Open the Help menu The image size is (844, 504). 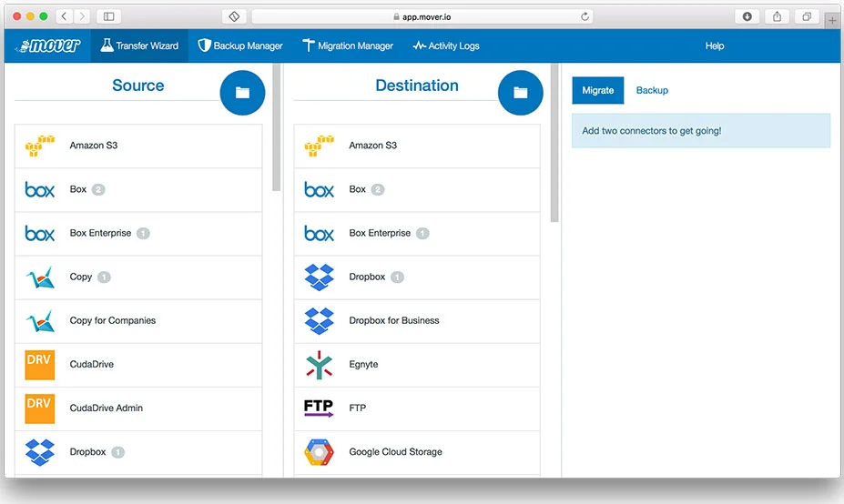click(x=715, y=45)
